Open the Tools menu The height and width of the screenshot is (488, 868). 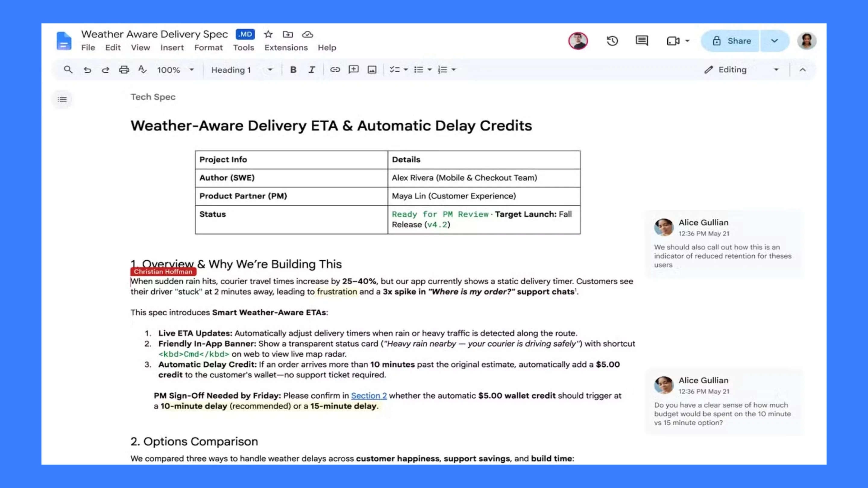click(x=244, y=48)
